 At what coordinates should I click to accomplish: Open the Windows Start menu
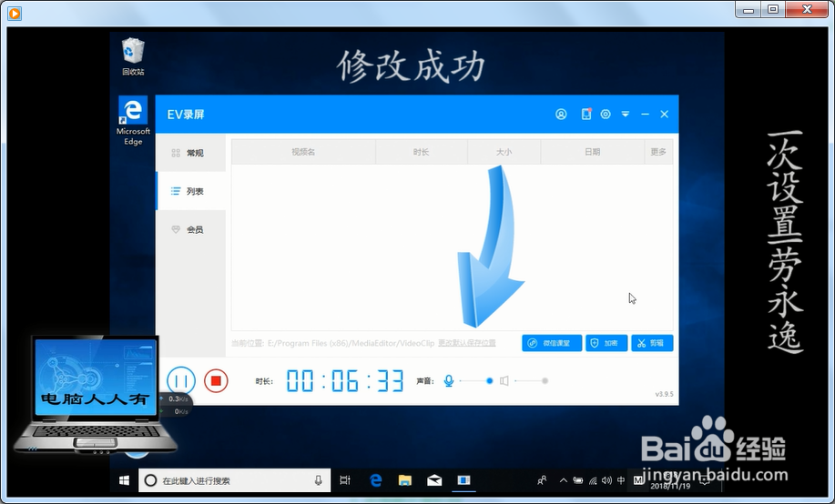pyautogui.click(x=124, y=480)
